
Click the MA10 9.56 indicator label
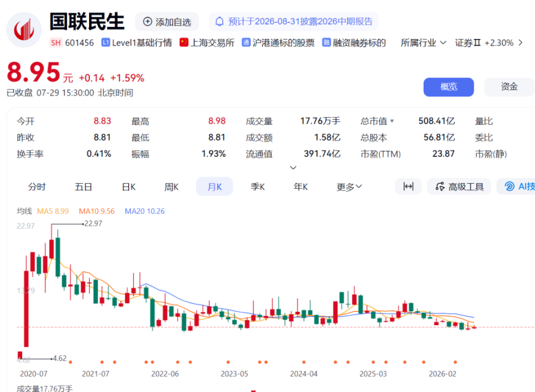[x=96, y=212]
